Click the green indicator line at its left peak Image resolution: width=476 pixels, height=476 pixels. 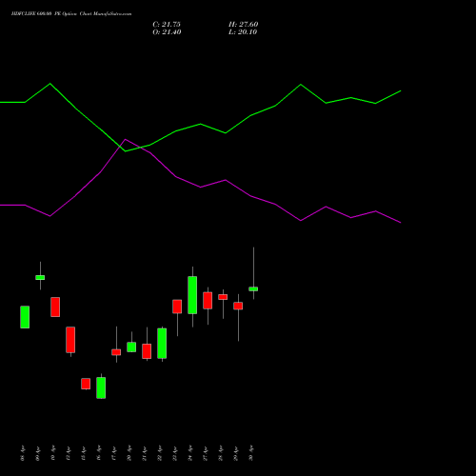(50, 84)
